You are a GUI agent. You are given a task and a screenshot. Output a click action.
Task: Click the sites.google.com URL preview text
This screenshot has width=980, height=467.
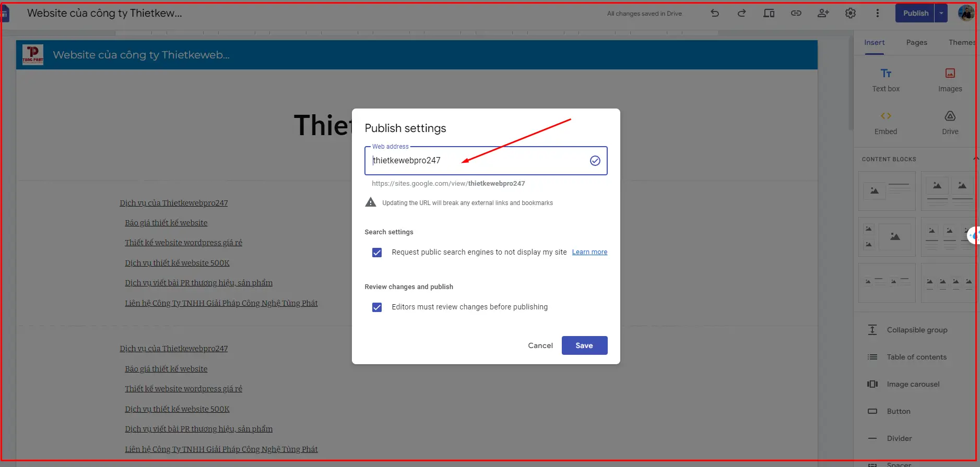[448, 184]
